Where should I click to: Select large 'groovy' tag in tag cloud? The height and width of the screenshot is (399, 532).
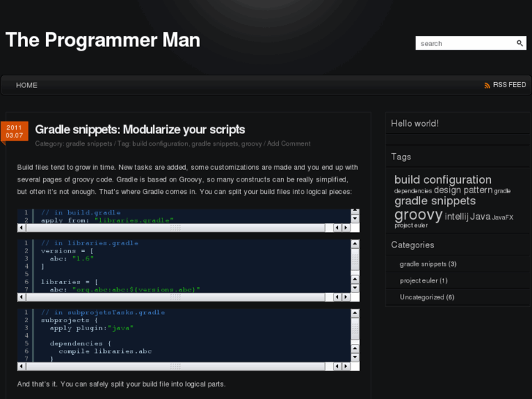tap(419, 215)
